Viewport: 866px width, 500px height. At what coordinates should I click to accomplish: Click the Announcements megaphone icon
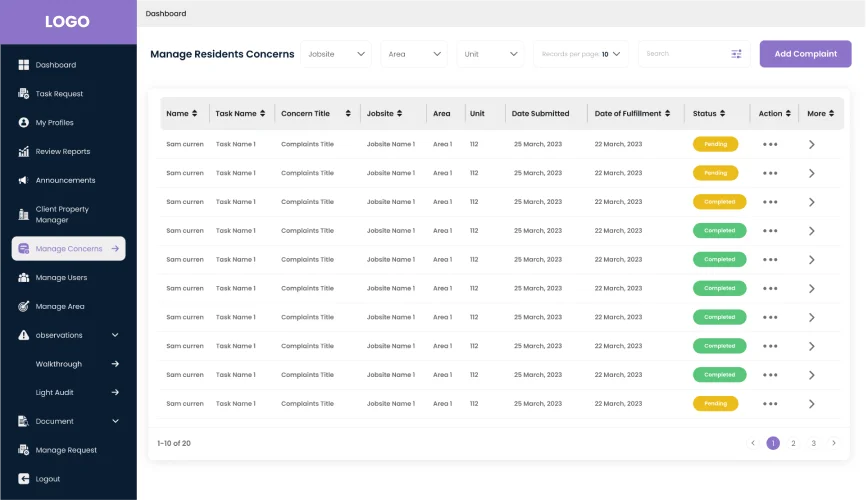23,181
